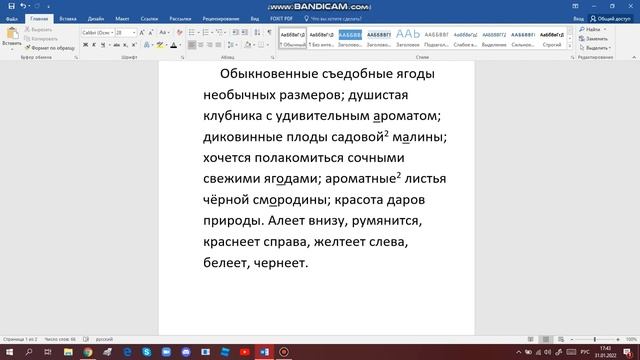Toggle Italic (К) formatting
640x360 pixels.
[94, 45]
